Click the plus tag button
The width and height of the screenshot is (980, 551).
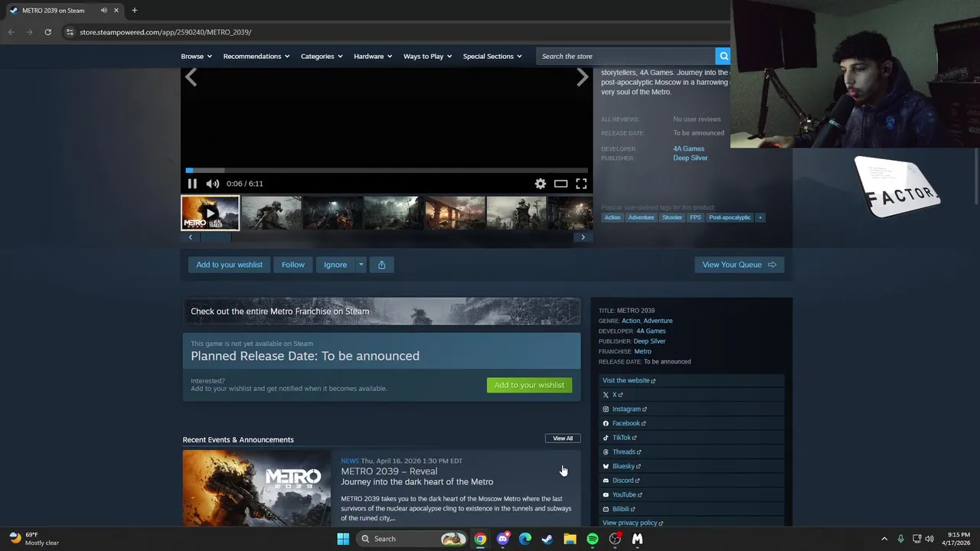tap(760, 217)
